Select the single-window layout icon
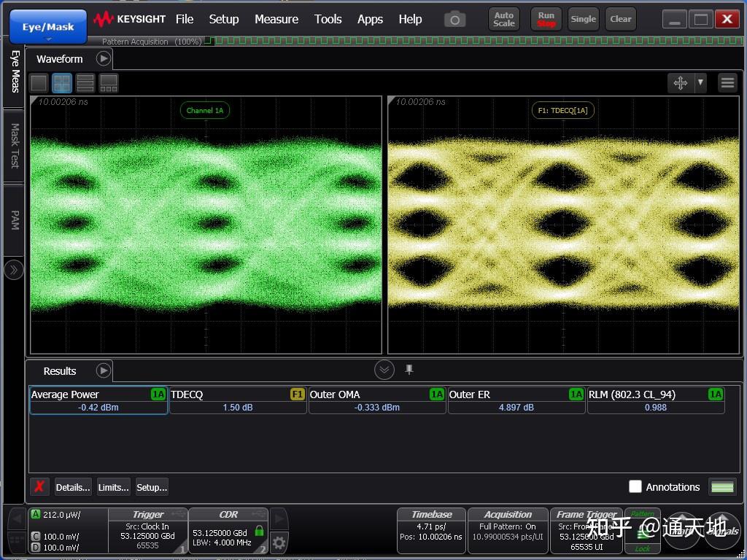This screenshot has width=747, height=560. [39, 83]
